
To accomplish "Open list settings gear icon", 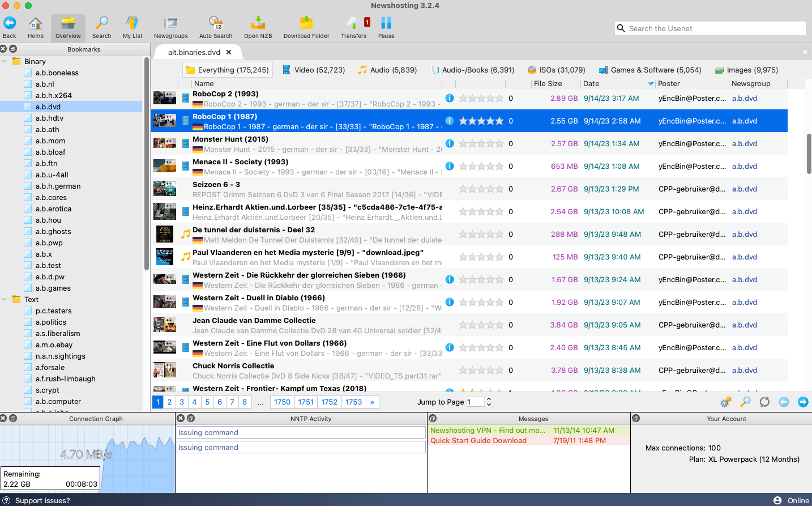I will 725,402.
